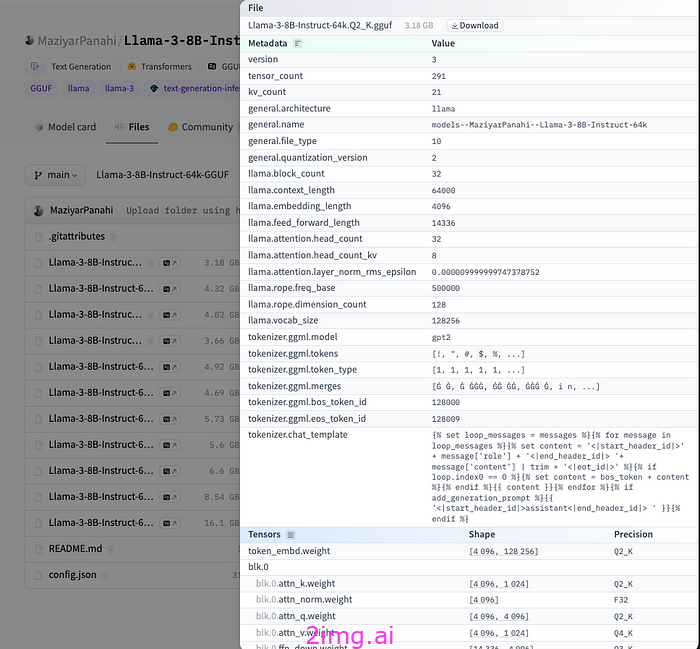Click the safe-scan badge on the 3.66 GB file
Viewport: 700px width, 649px height.
click(x=150, y=341)
